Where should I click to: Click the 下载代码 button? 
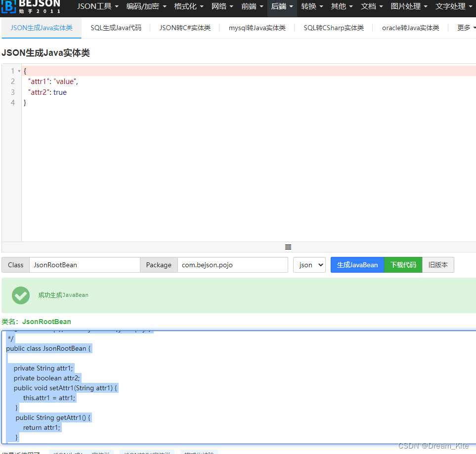coord(403,265)
